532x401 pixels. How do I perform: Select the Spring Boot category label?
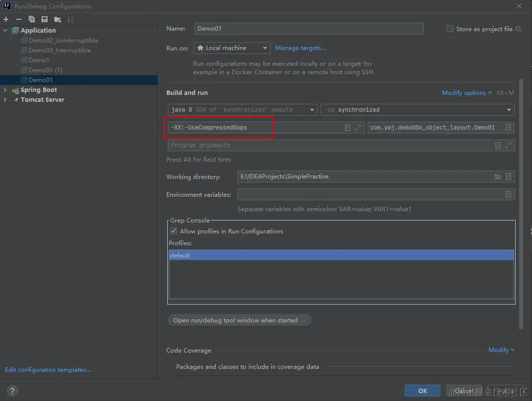(x=39, y=90)
